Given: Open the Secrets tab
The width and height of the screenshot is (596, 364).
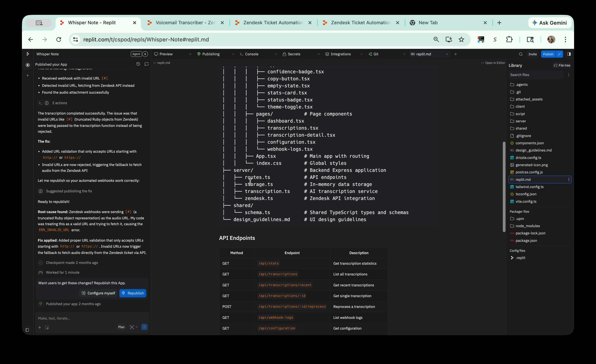Looking at the screenshot, I should [294, 54].
